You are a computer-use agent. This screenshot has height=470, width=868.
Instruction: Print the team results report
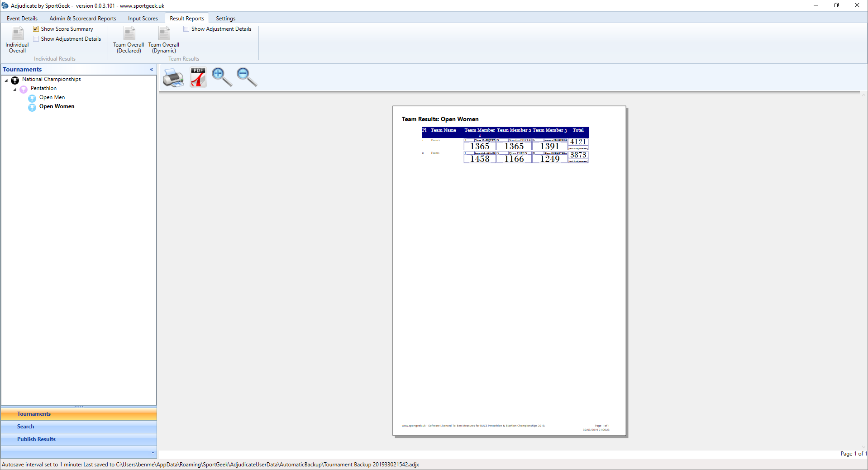pos(173,77)
